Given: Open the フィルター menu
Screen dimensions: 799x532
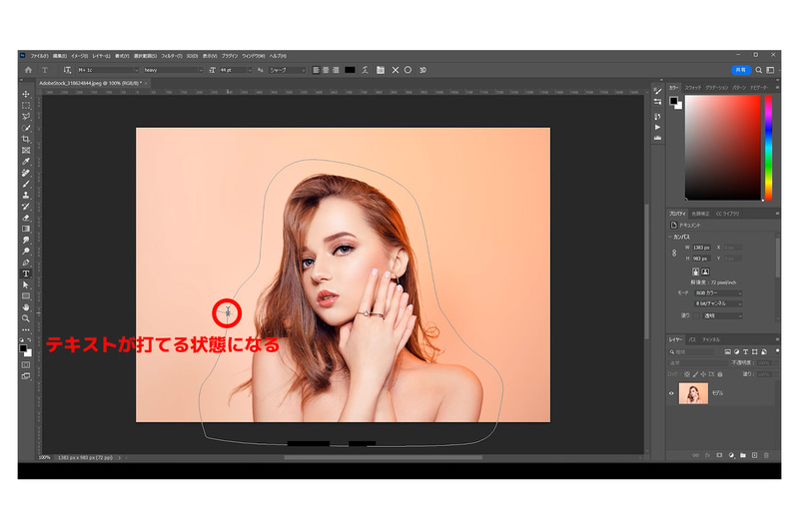Looking at the screenshot, I should pyautogui.click(x=171, y=56).
